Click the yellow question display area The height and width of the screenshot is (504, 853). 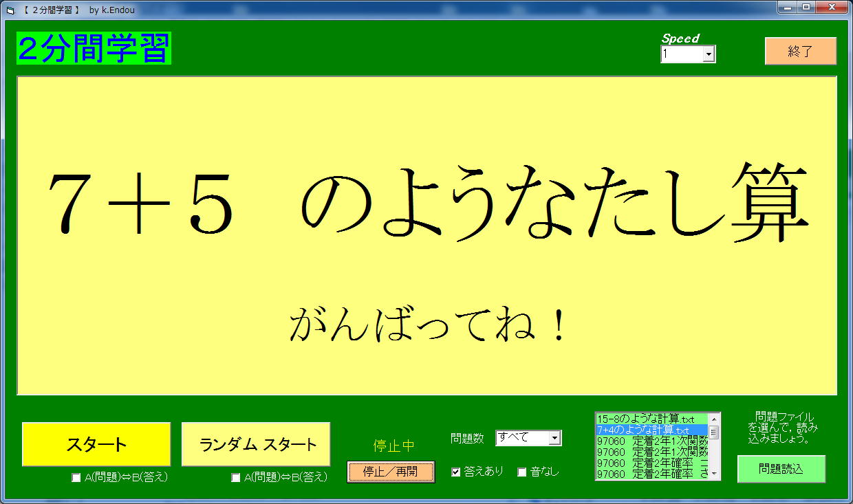coord(426,235)
